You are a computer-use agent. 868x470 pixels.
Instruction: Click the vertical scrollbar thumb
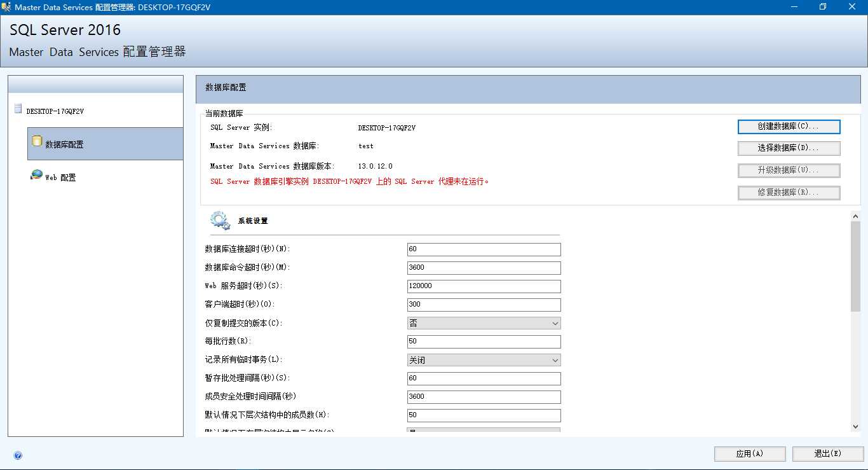(x=855, y=266)
